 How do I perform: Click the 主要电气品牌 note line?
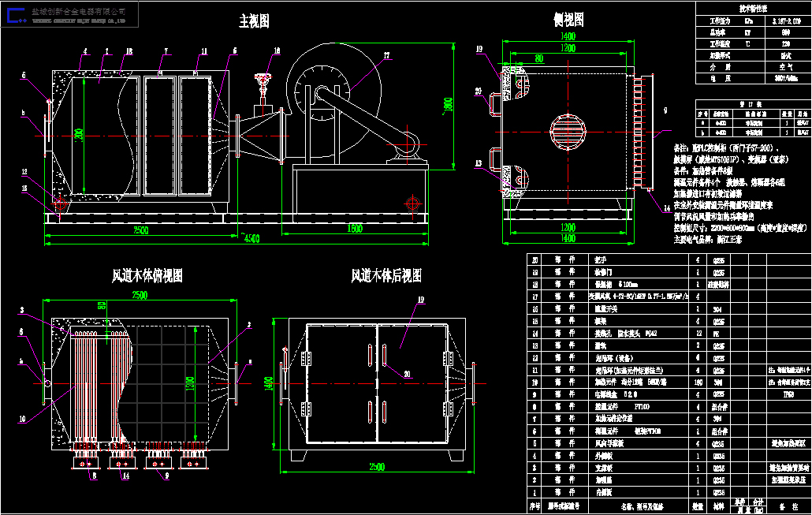(707, 240)
